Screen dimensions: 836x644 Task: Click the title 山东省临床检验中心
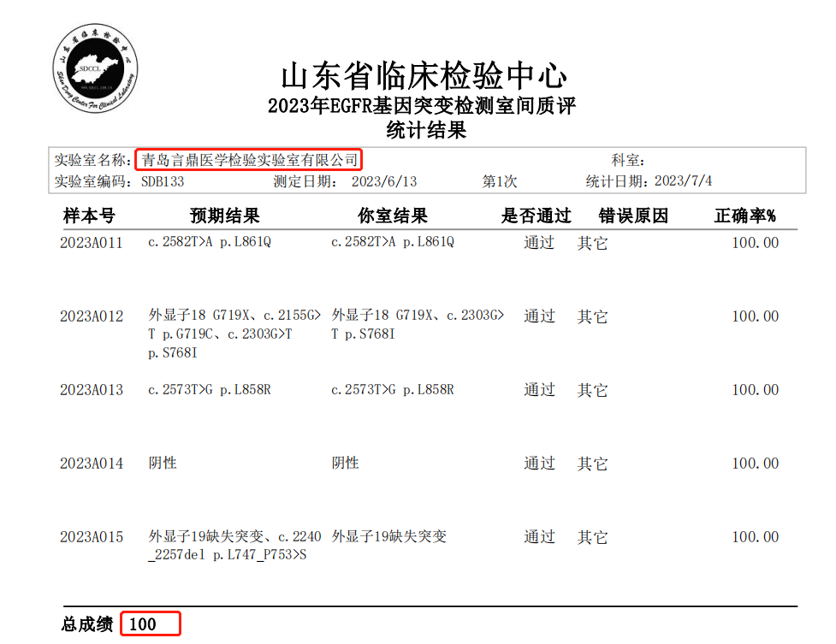point(424,75)
